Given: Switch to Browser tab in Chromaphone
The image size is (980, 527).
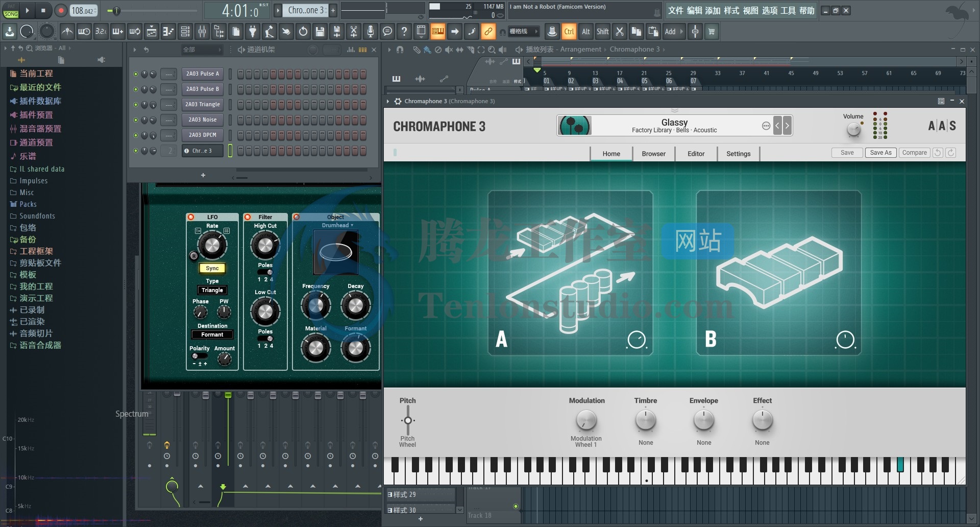Looking at the screenshot, I should tap(653, 154).
